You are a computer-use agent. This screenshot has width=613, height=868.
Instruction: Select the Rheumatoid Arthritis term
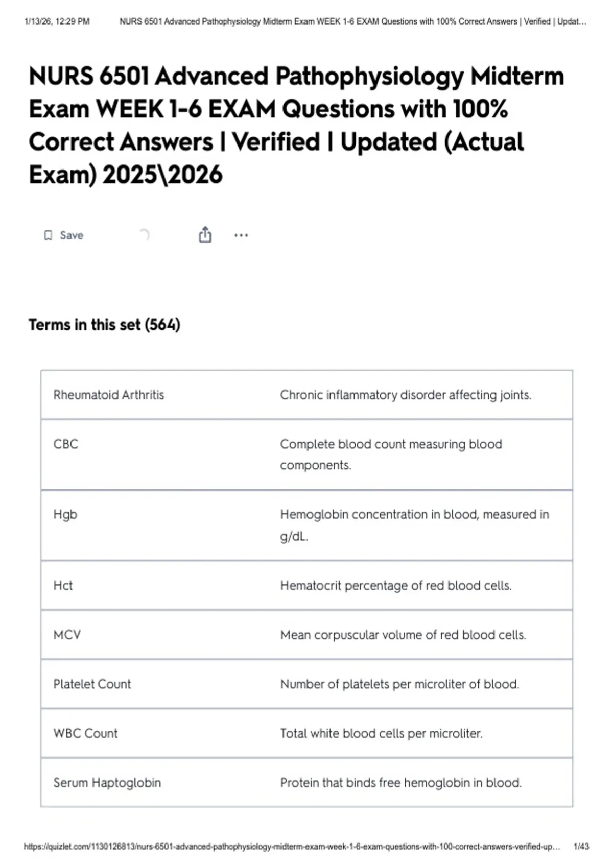coord(109,395)
